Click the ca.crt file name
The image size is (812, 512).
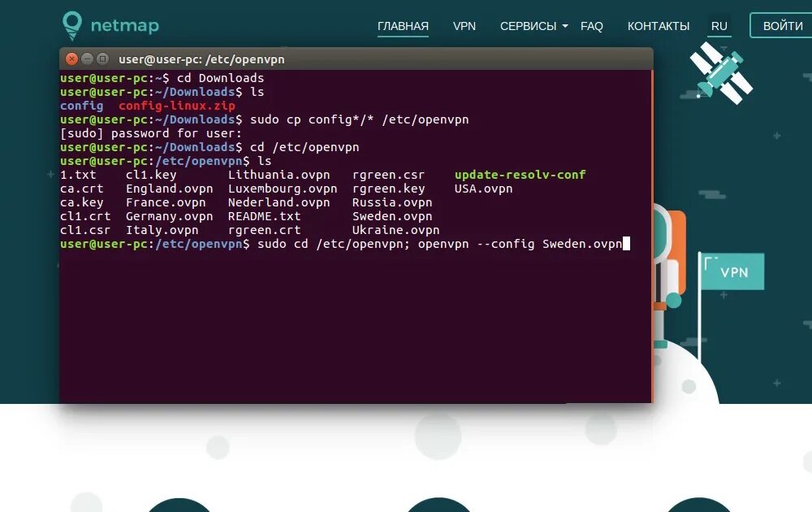point(82,189)
